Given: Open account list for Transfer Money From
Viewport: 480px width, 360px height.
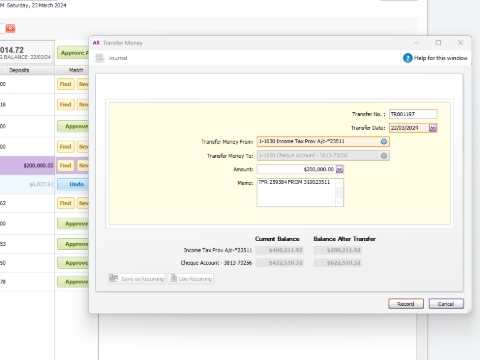Looking at the screenshot, I should (384, 142).
